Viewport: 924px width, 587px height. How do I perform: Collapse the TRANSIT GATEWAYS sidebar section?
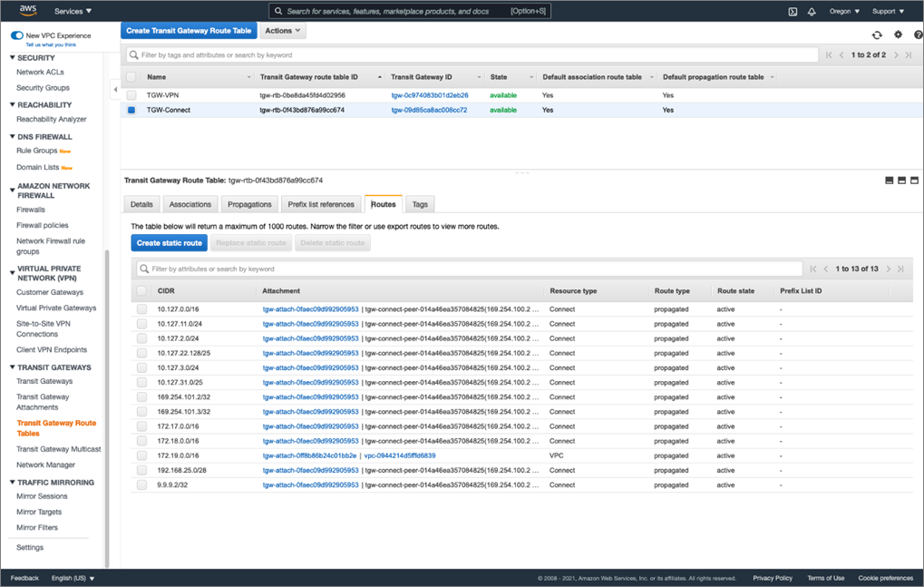pyautogui.click(x=13, y=367)
